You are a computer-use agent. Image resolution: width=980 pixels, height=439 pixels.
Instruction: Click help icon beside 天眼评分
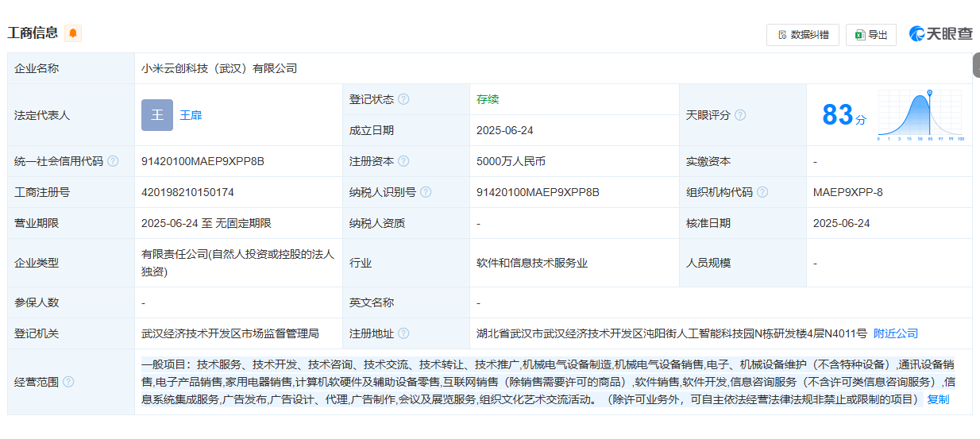(x=740, y=115)
